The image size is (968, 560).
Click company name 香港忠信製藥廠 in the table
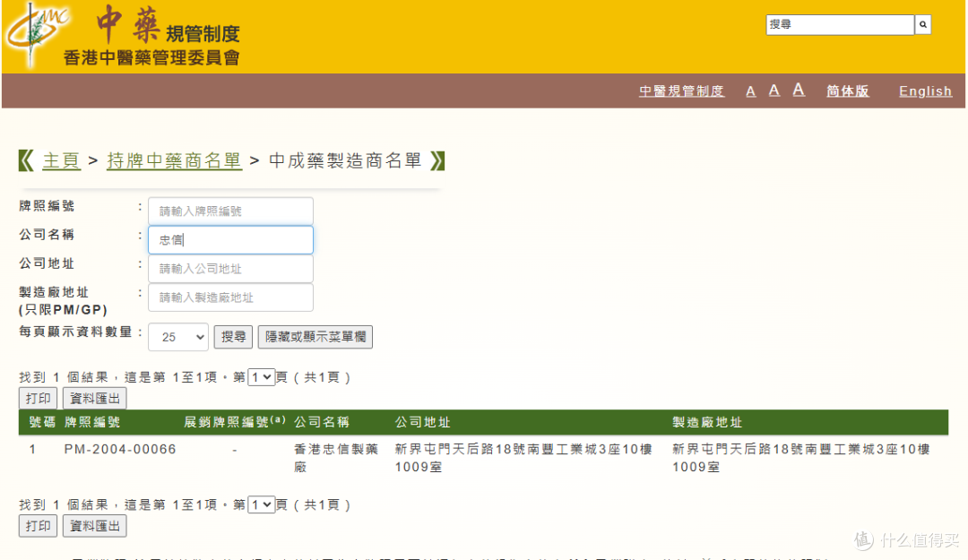click(336, 458)
